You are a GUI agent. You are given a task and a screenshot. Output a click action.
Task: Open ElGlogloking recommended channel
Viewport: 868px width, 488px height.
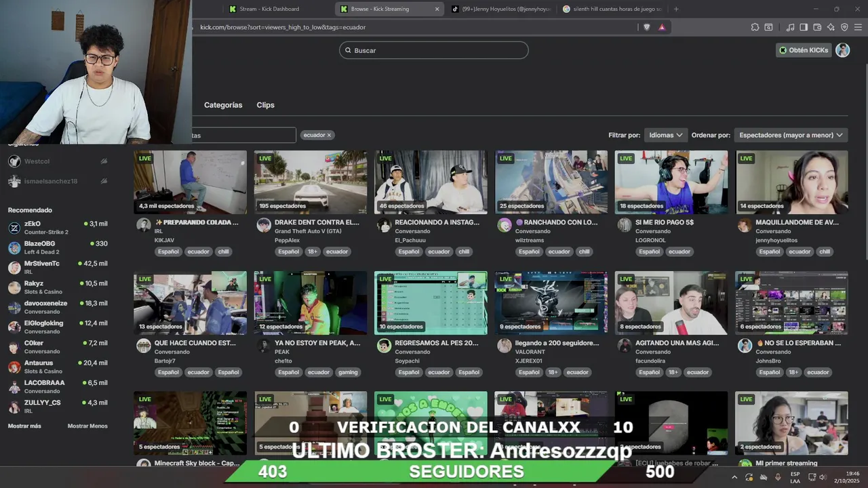pos(58,327)
